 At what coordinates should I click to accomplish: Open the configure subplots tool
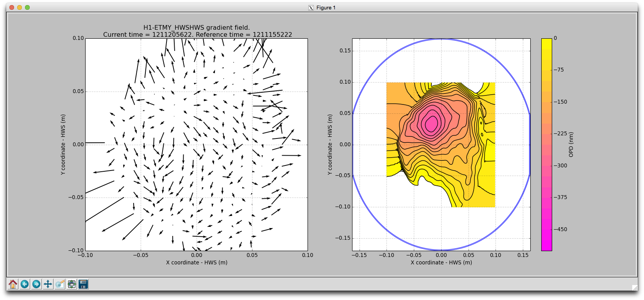coord(72,284)
